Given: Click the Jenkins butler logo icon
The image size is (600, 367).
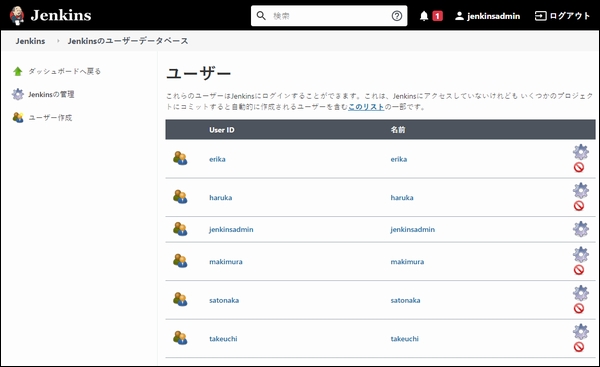Looking at the screenshot, I should (17, 16).
